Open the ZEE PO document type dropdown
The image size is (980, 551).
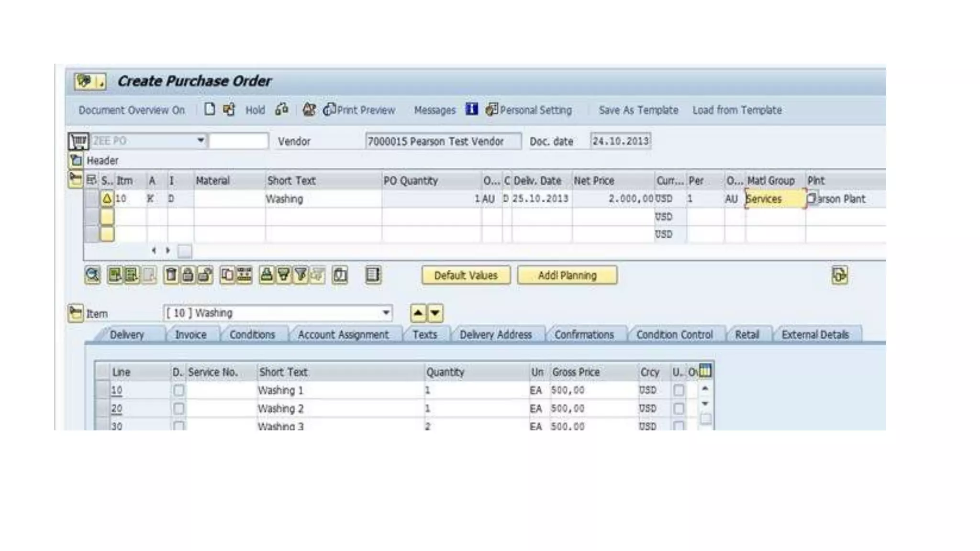[200, 141]
